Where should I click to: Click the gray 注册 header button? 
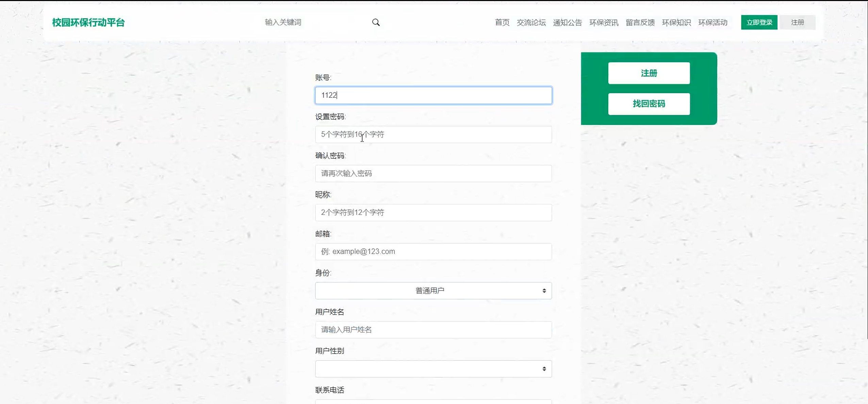tap(797, 22)
